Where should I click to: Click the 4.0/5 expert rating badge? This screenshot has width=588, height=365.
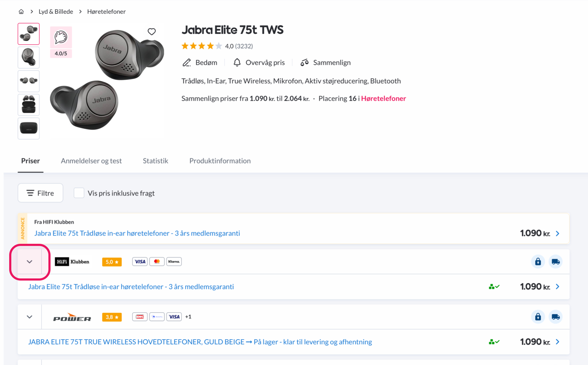click(61, 42)
